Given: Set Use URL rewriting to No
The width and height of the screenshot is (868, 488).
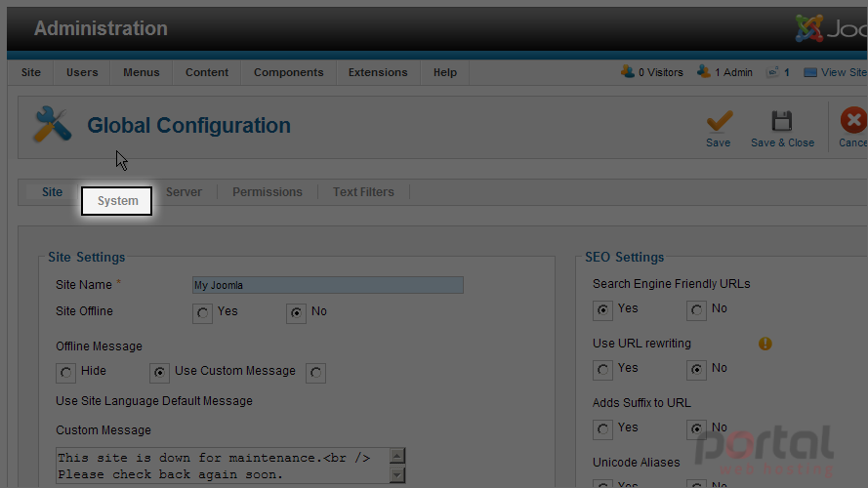Looking at the screenshot, I should [696, 370].
